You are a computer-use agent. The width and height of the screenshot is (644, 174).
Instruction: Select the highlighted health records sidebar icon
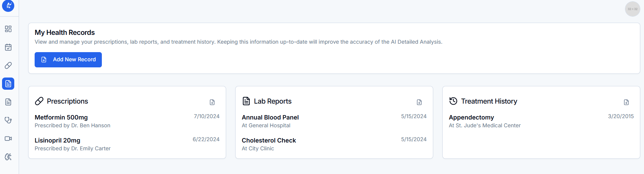click(8, 84)
